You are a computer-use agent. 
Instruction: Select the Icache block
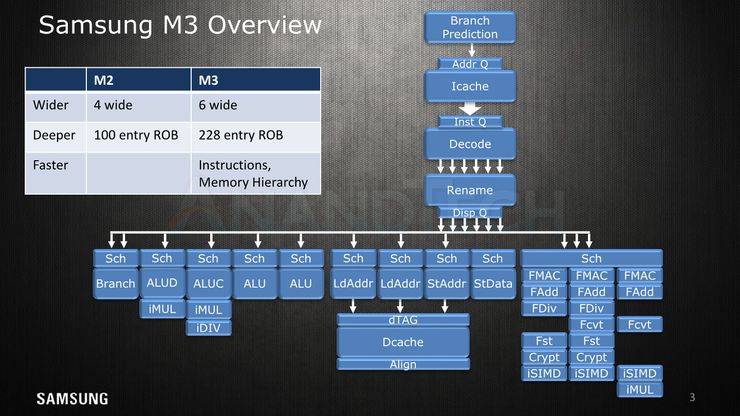click(x=470, y=86)
